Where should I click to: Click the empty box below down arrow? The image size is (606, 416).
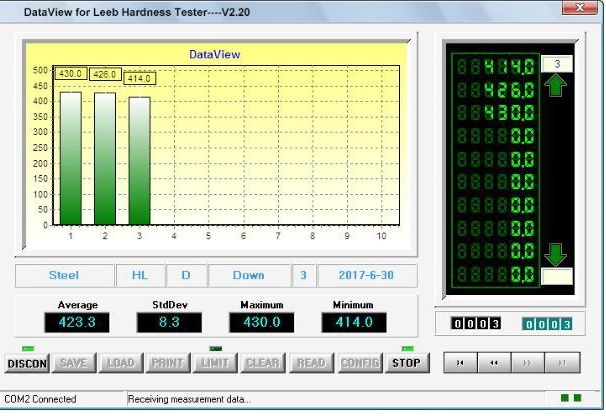[x=555, y=276]
